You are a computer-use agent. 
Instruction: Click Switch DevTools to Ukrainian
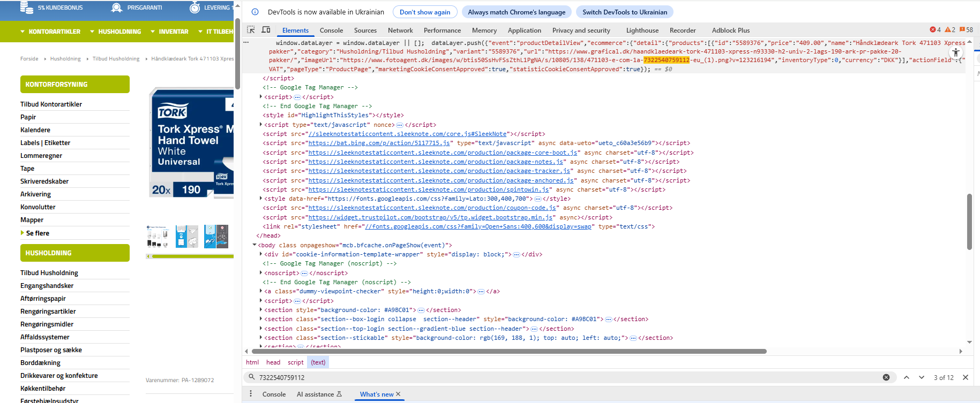[x=625, y=12]
